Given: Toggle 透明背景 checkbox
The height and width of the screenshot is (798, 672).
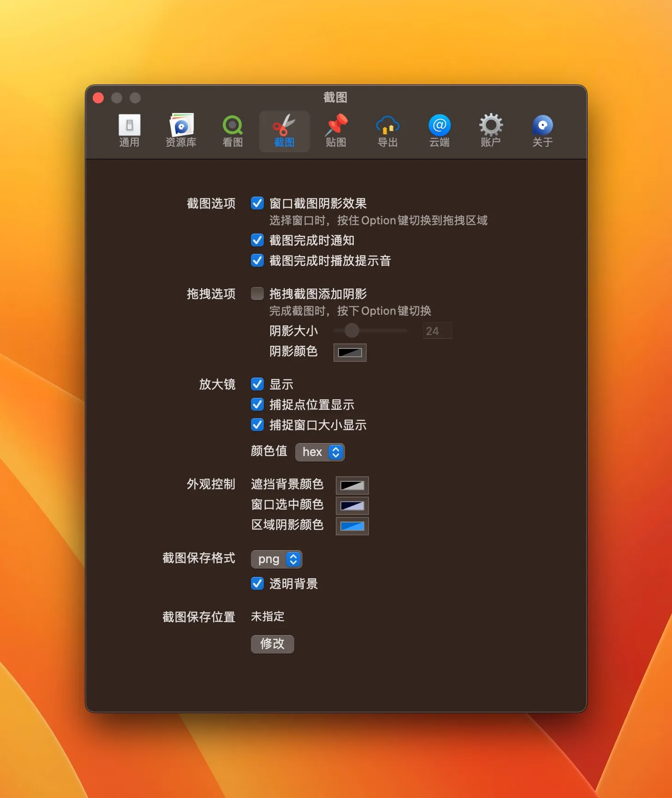Looking at the screenshot, I should (x=257, y=583).
